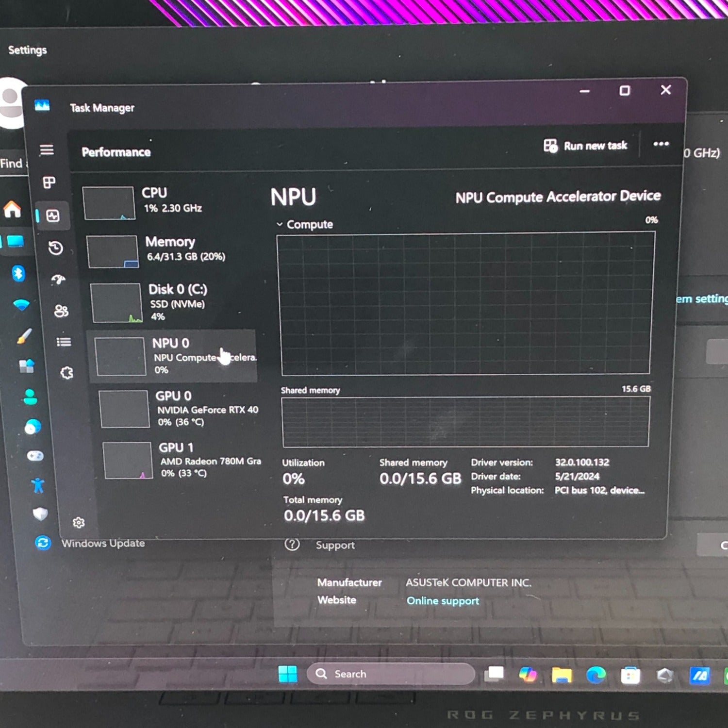
Task: Open the Details list icon
Action: (64, 342)
